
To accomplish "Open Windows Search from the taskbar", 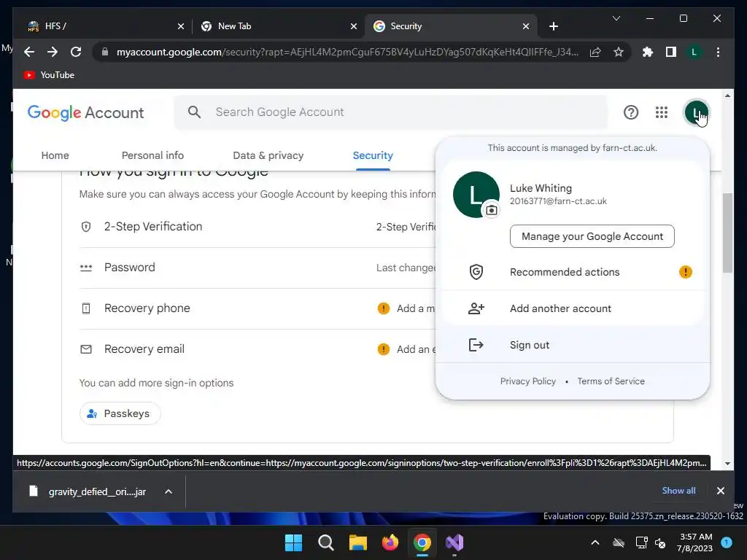I will (x=326, y=542).
